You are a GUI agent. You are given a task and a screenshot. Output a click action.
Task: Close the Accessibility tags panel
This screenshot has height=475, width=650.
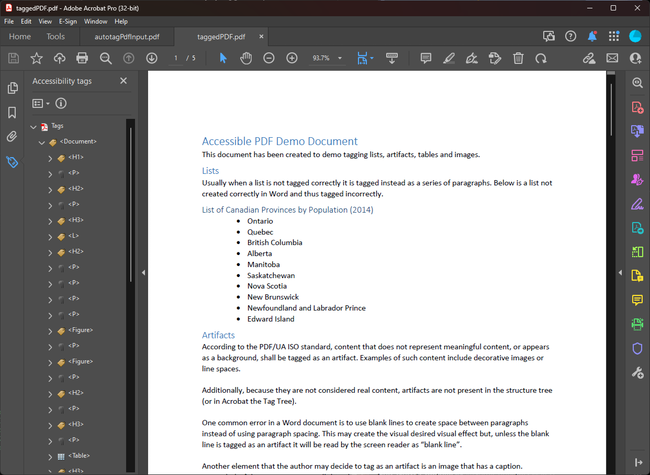(124, 81)
